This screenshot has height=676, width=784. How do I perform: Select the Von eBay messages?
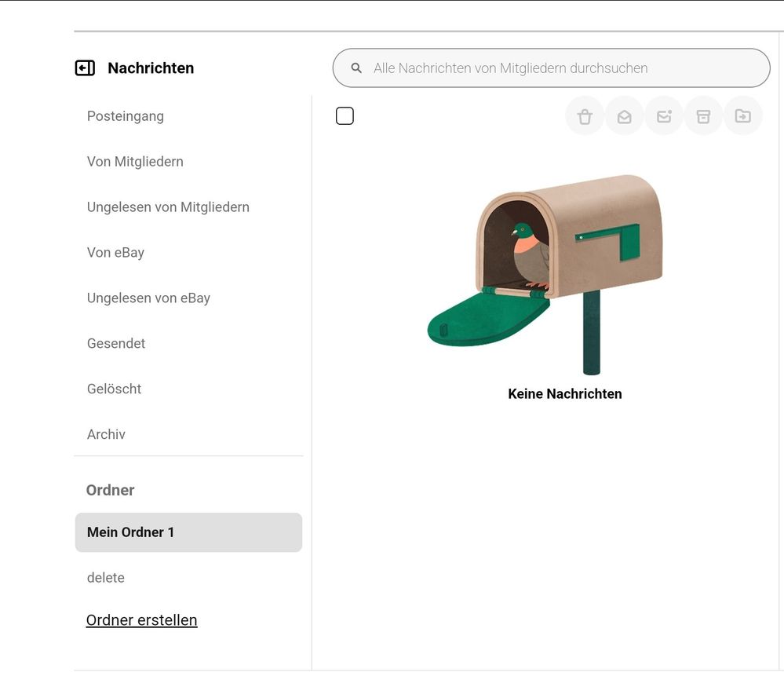point(115,253)
